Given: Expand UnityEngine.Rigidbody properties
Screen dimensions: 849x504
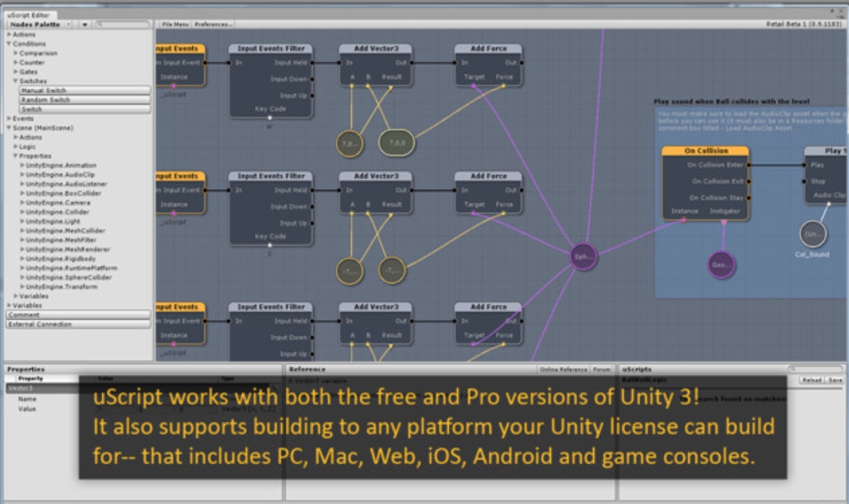Looking at the screenshot, I should click(x=22, y=258).
